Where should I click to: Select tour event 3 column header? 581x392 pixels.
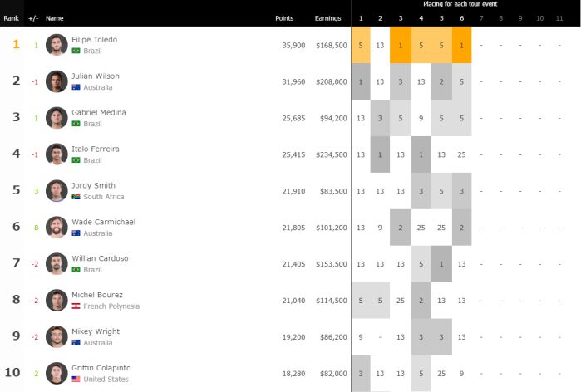[401, 17]
